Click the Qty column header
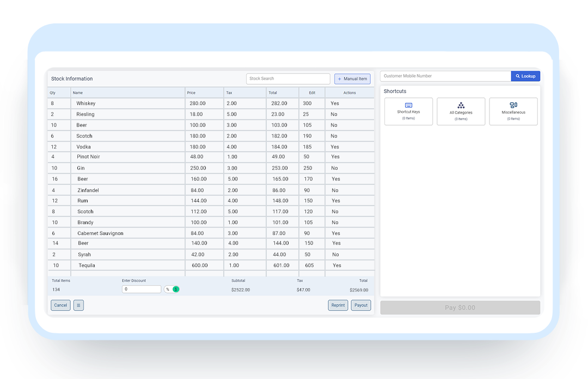This screenshot has width=588, height=379. pyautogui.click(x=52, y=93)
